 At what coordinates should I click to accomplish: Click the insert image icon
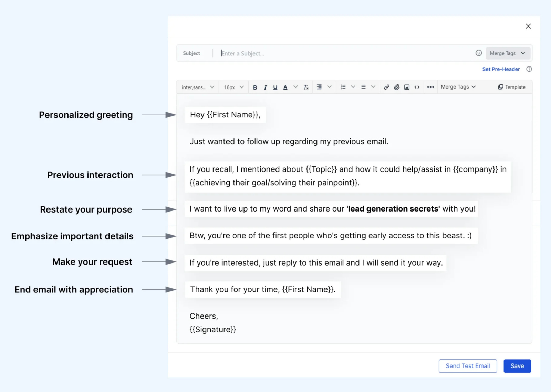(x=407, y=87)
